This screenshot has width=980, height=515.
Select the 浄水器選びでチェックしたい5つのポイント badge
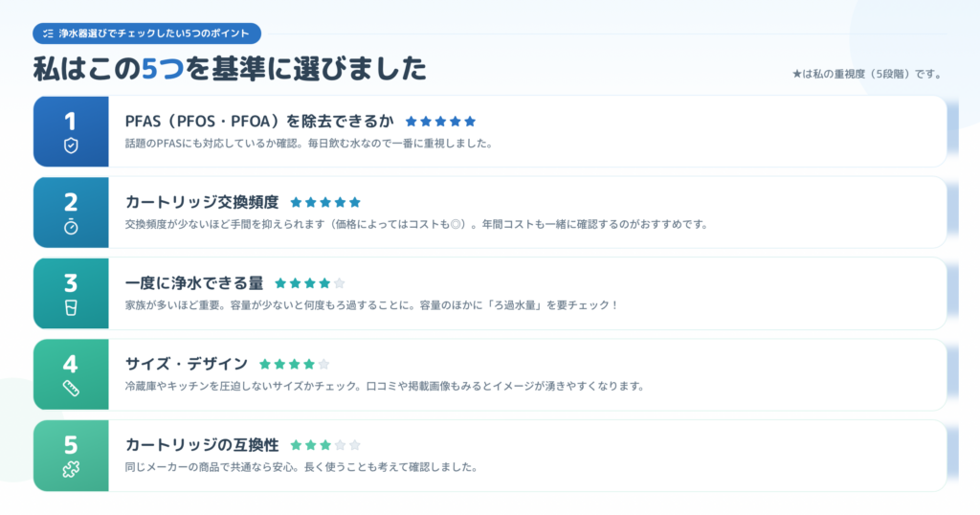(x=146, y=34)
